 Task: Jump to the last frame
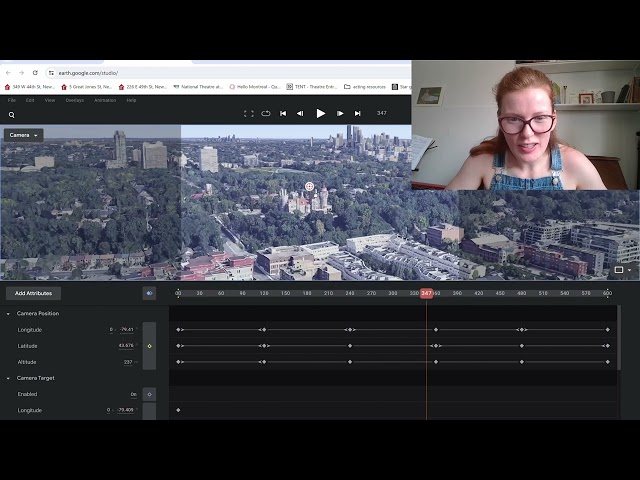pos(358,113)
